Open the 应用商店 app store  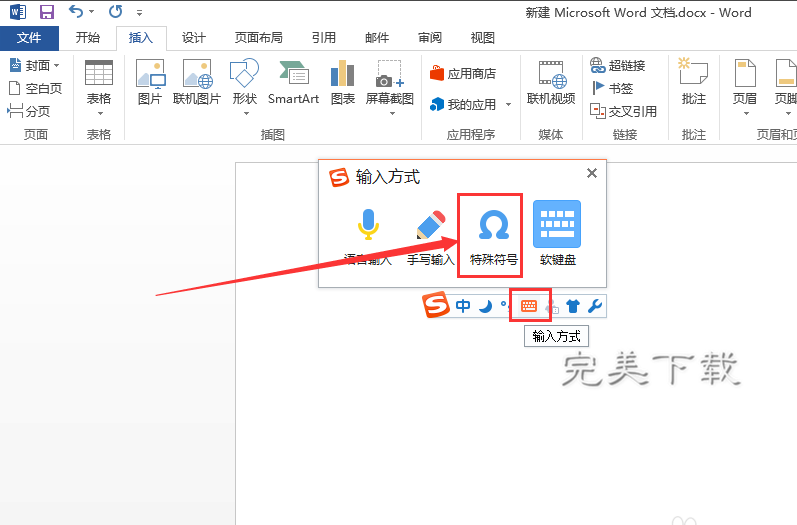point(463,74)
